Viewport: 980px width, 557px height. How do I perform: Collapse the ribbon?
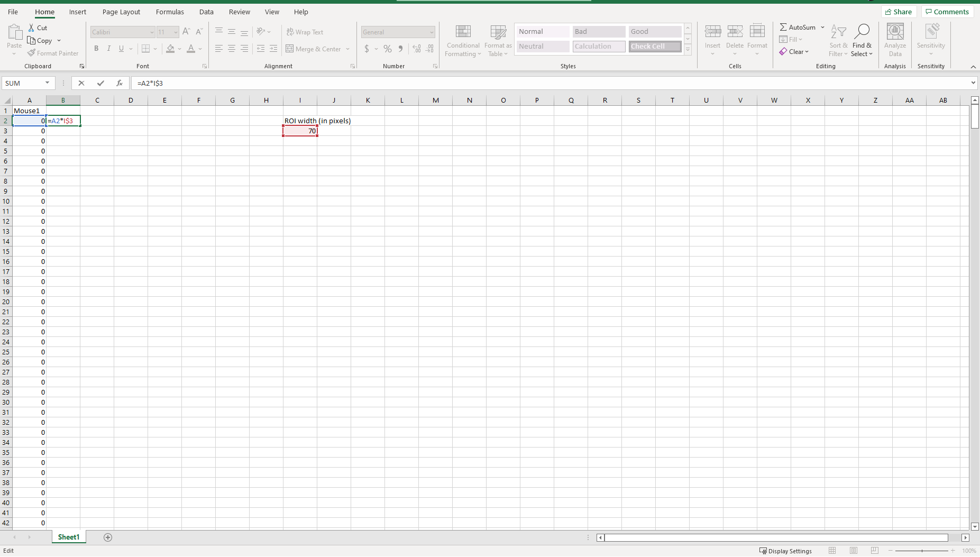pyautogui.click(x=973, y=67)
